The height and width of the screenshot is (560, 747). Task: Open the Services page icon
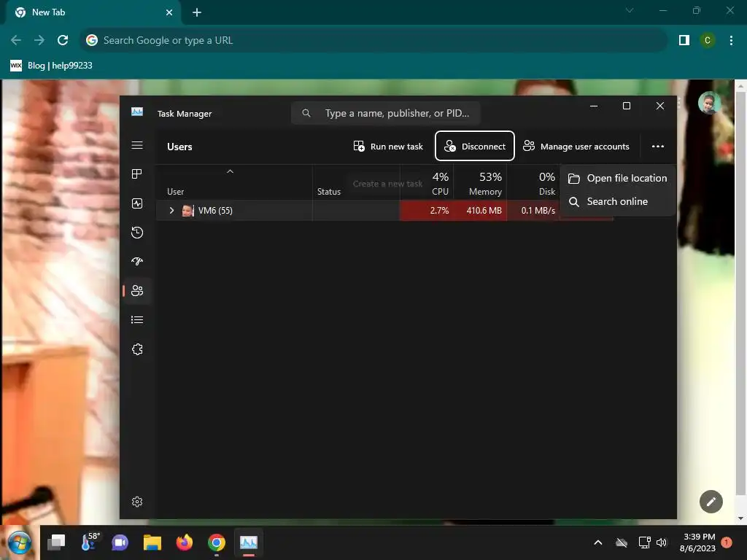(137, 349)
